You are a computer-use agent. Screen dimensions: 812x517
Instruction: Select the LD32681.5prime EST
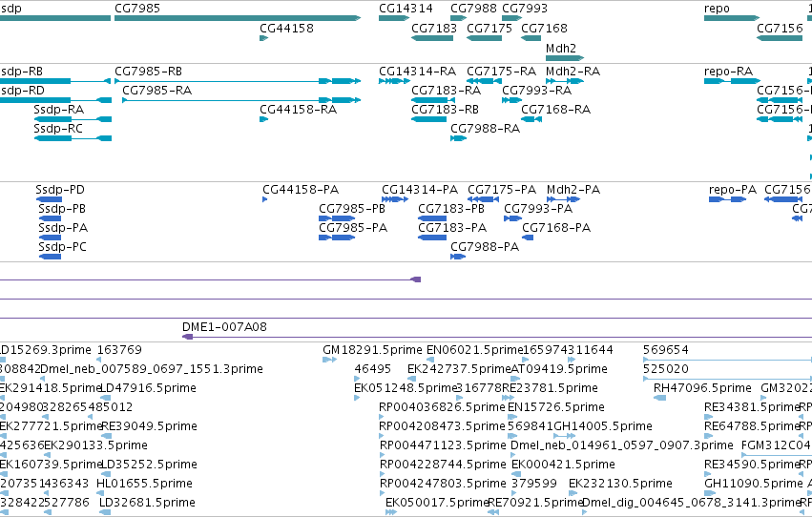click(105, 512)
